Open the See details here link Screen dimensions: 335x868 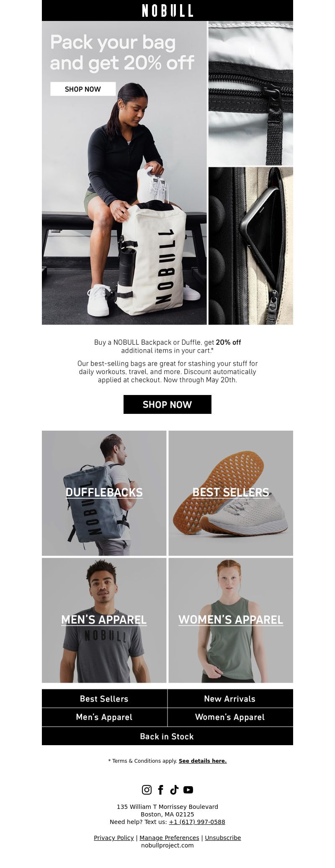click(203, 761)
